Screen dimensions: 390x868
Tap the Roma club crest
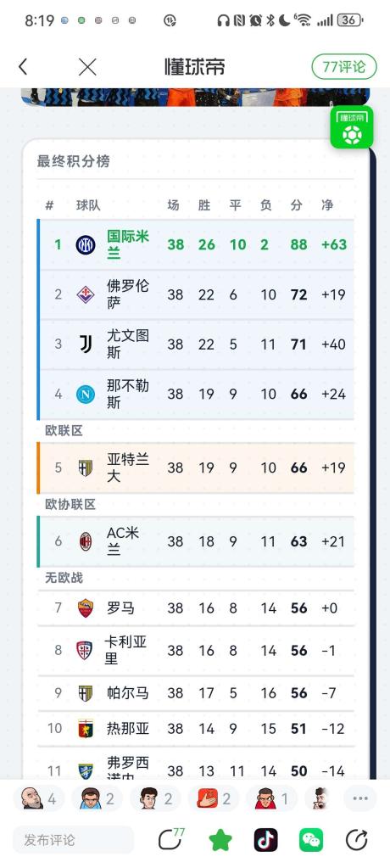click(x=86, y=608)
